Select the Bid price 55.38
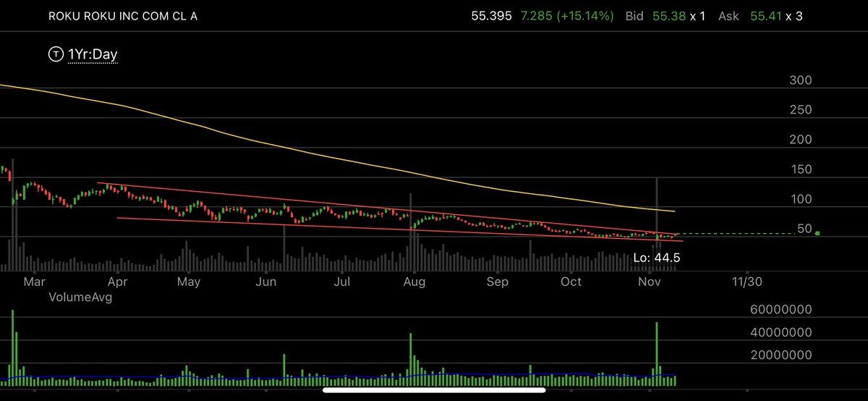Screen dimensions: 868x401 pyautogui.click(x=668, y=16)
